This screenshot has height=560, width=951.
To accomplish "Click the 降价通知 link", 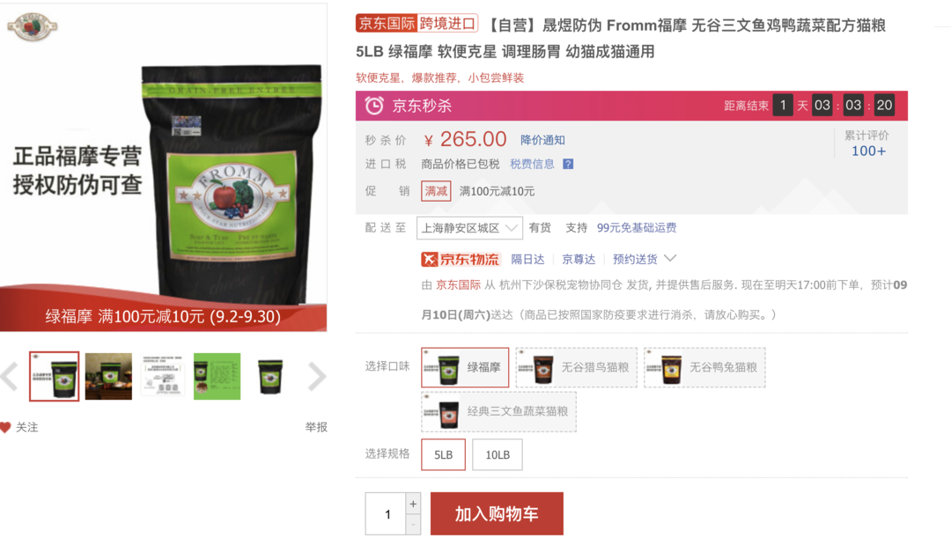I will [x=542, y=140].
